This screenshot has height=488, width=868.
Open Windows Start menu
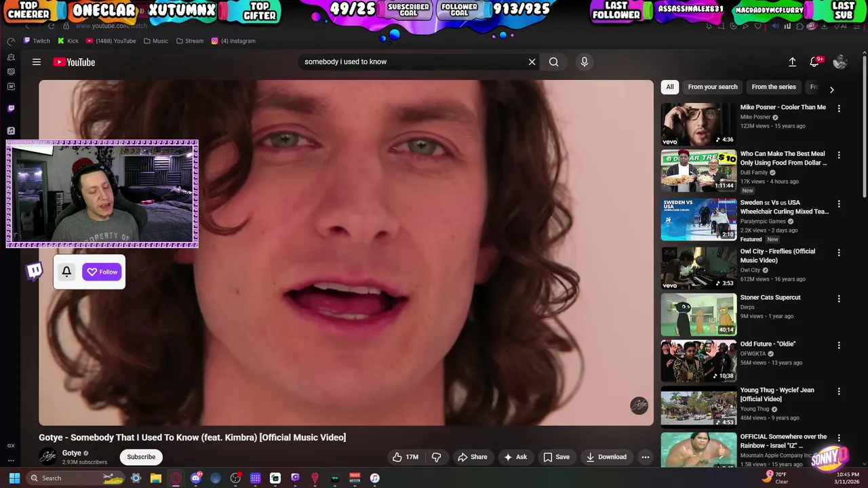click(14, 478)
